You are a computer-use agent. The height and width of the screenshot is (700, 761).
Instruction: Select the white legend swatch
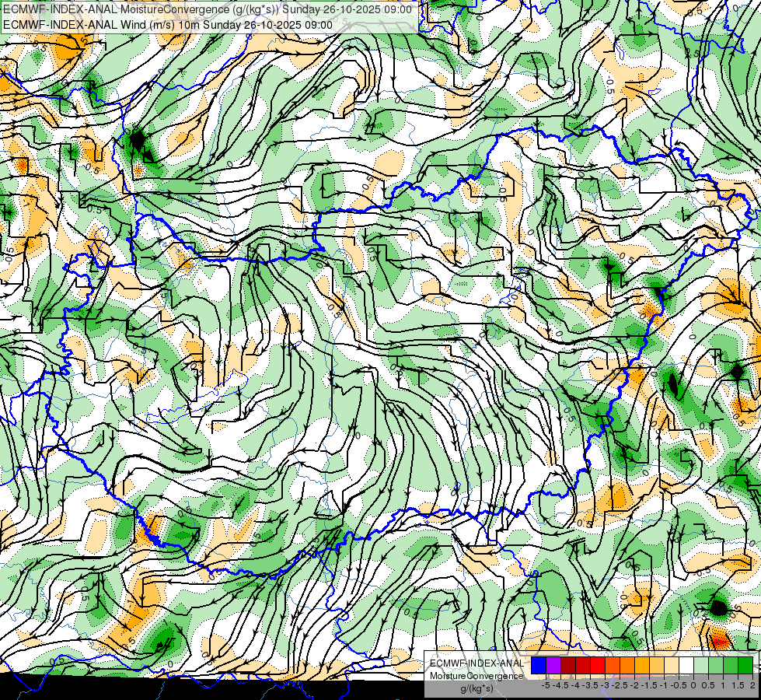(x=686, y=666)
